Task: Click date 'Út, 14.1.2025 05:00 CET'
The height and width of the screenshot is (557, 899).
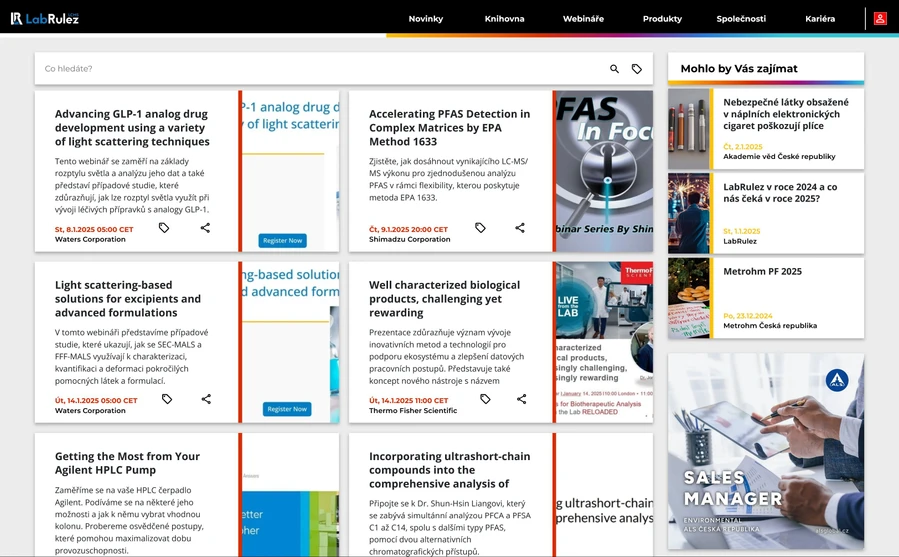Action: [x=96, y=400]
